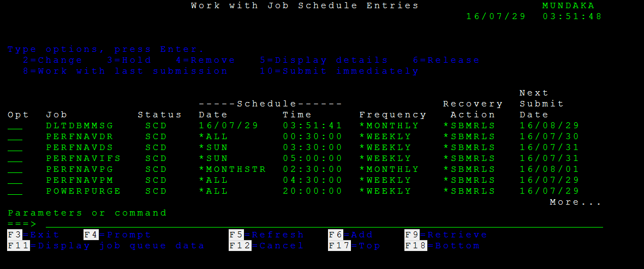644x269 pixels.
Task: Select the Opt field beside PERFNAVDR
Action: click(x=15, y=137)
